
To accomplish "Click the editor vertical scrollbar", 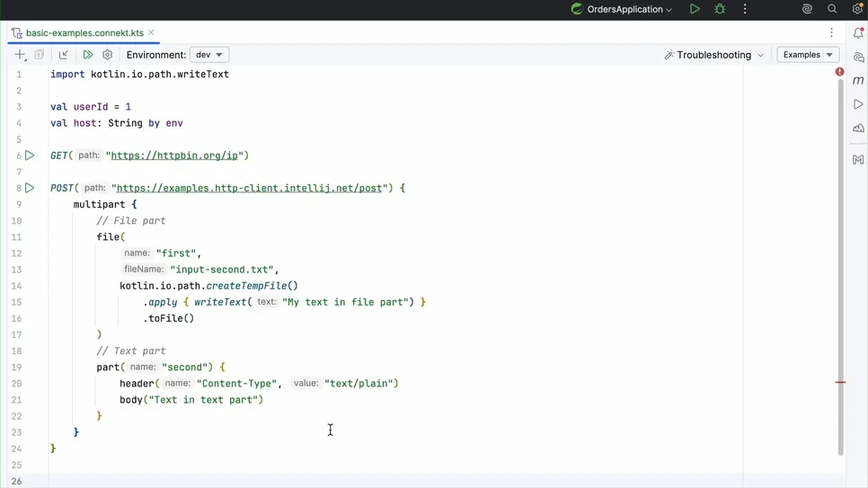I will [x=840, y=266].
